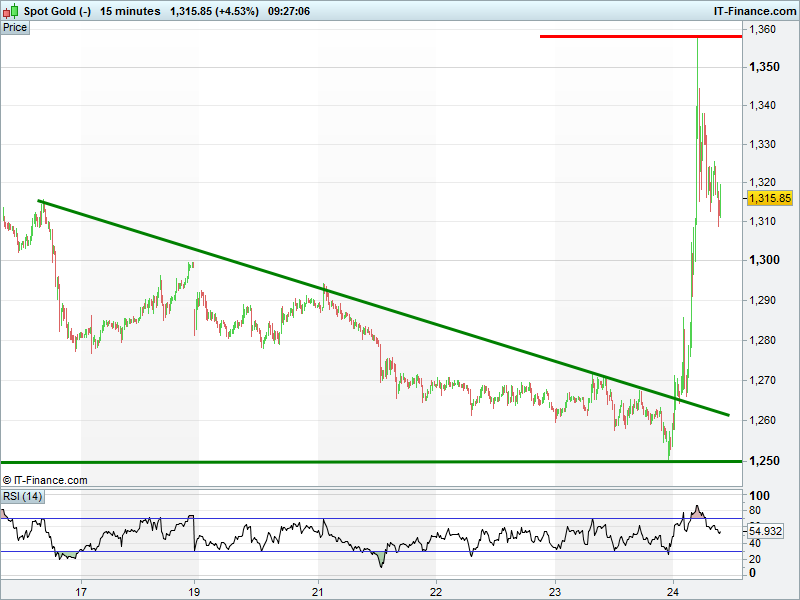Click the 1,350 price axis label

click(764, 67)
